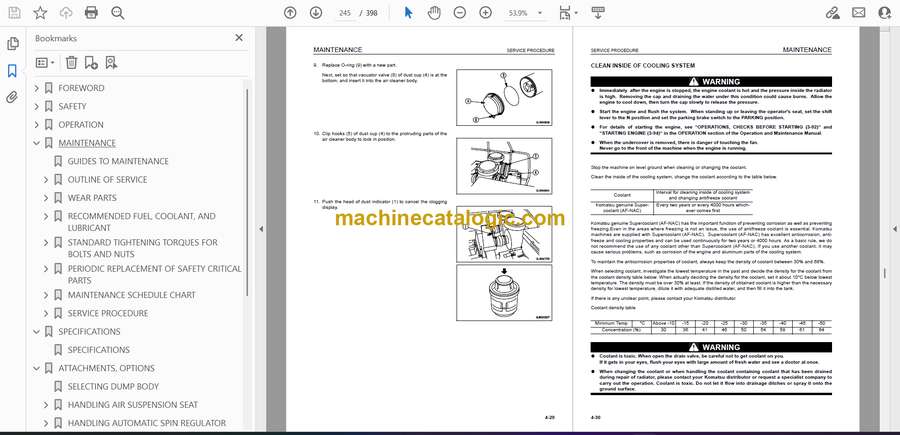Click the read mode keyboard icon
Viewport: 900px width, 435px height.
click(598, 13)
